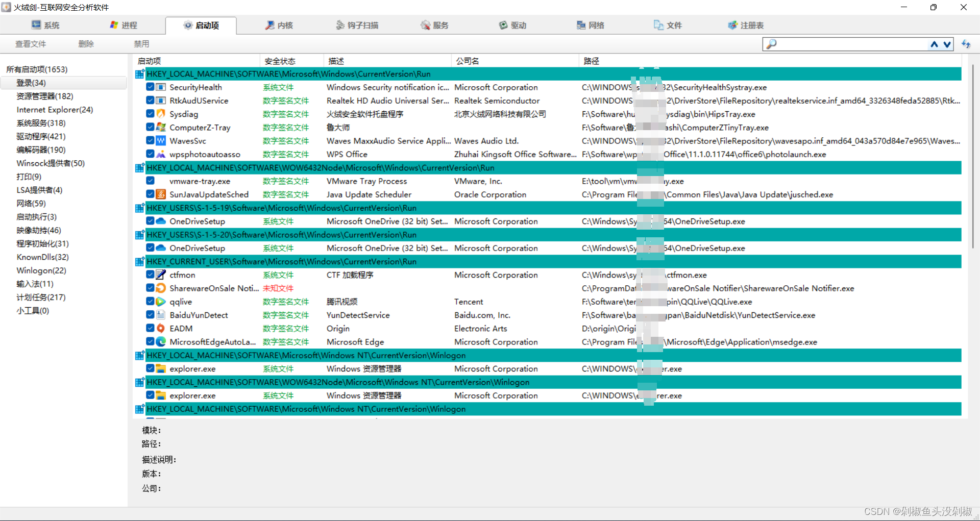Select Winsock提供者(50) category
This screenshot has height=521, width=980.
(51, 163)
